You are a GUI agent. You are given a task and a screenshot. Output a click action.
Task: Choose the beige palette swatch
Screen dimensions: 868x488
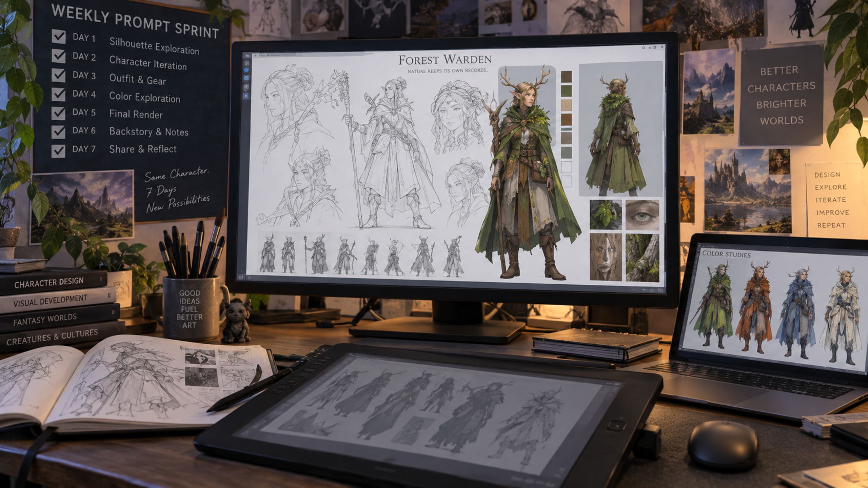[566, 105]
